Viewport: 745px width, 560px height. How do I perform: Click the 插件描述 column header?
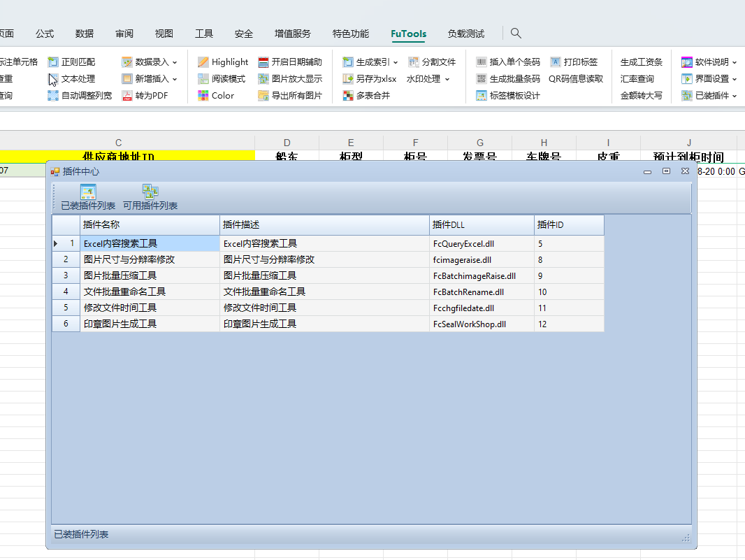tap(324, 225)
